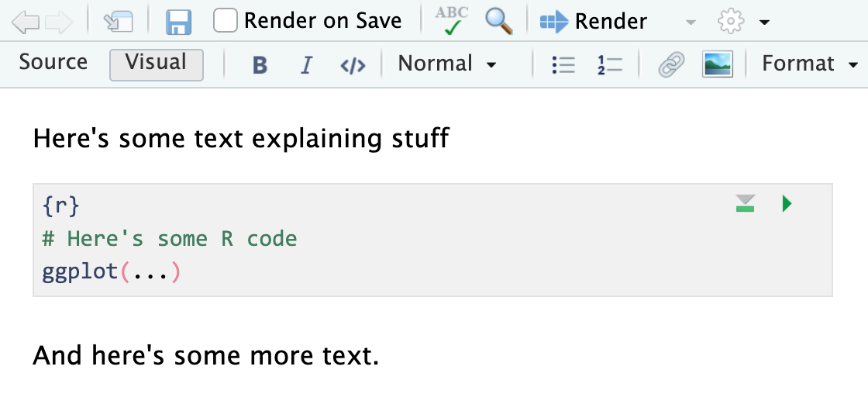
Task: Switch to the Visual editor tab
Action: [156, 64]
